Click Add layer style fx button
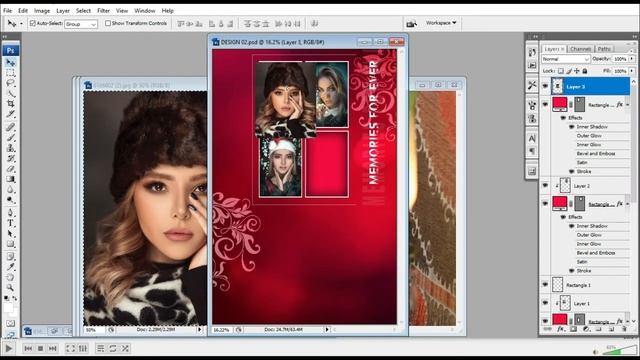 coord(561,329)
